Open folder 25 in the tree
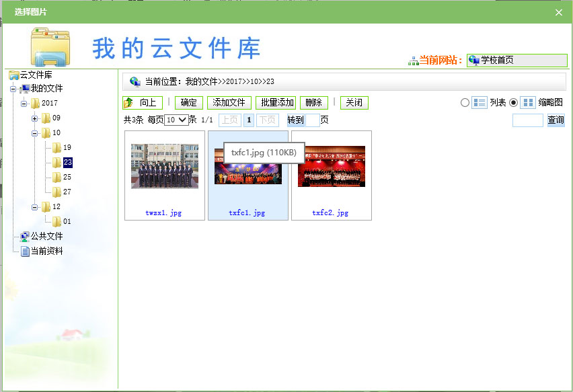The height and width of the screenshot is (392, 573). click(x=67, y=178)
